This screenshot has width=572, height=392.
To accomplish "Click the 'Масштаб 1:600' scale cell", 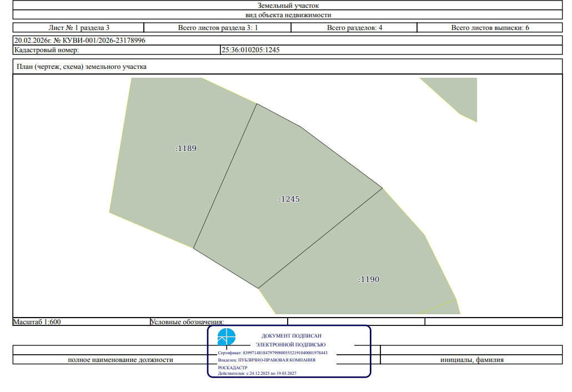I will [37, 321].
